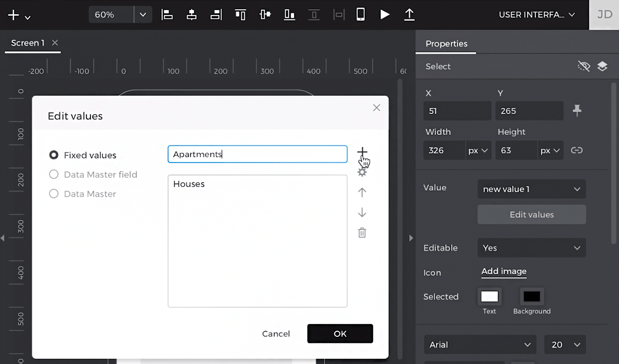This screenshot has height=364, width=619.
Task: Start the prototype simulation play button
Action: coord(385,15)
